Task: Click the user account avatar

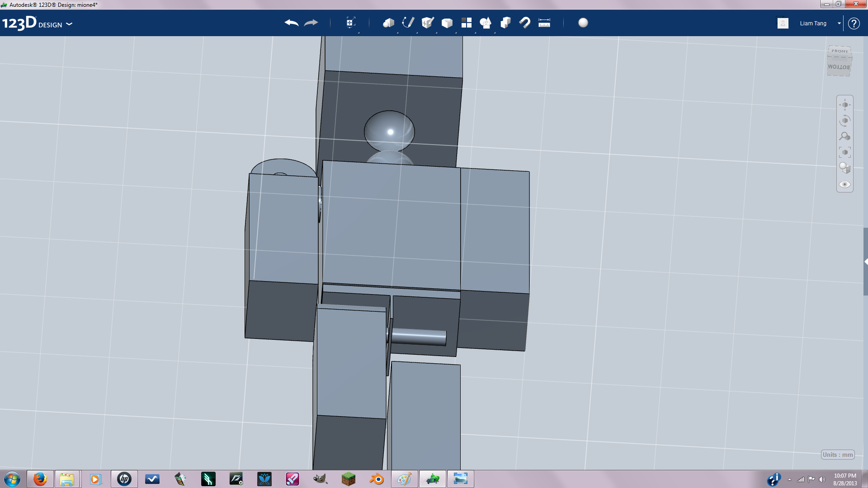Action: pos(783,23)
